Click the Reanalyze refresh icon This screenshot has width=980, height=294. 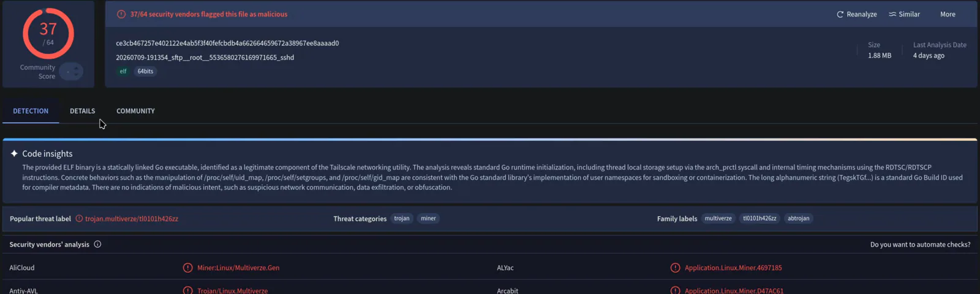(840, 14)
